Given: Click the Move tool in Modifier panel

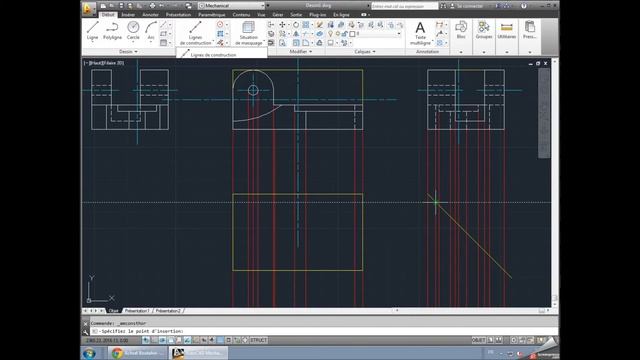Looking at the screenshot, I should pyautogui.click(x=282, y=25).
